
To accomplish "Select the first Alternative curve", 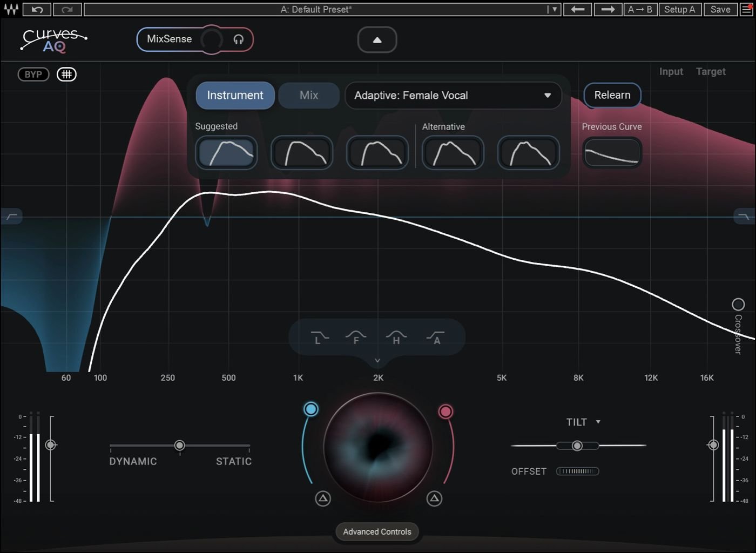I will [x=453, y=153].
